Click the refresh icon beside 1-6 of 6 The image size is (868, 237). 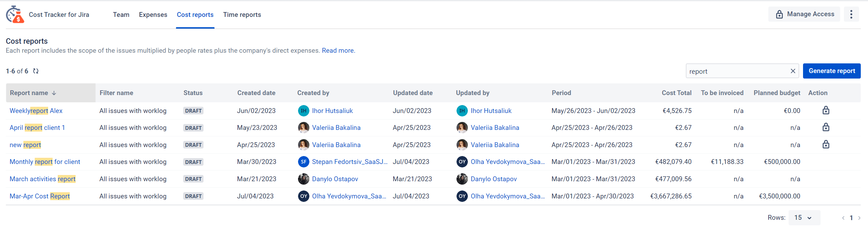click(36, 71)
